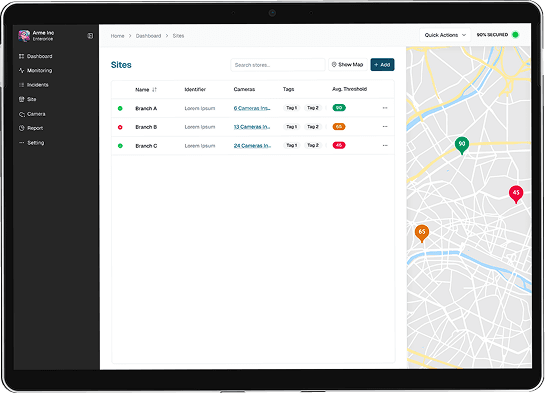
Task: Click the 90% SECURED status text
Action: click(492, 35)
